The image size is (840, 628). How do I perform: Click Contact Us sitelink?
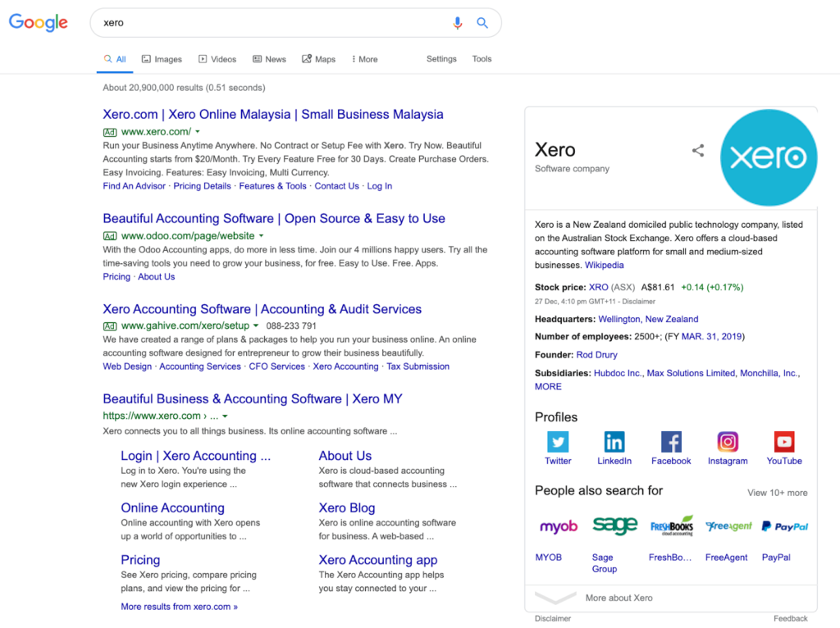click(336, 186)
